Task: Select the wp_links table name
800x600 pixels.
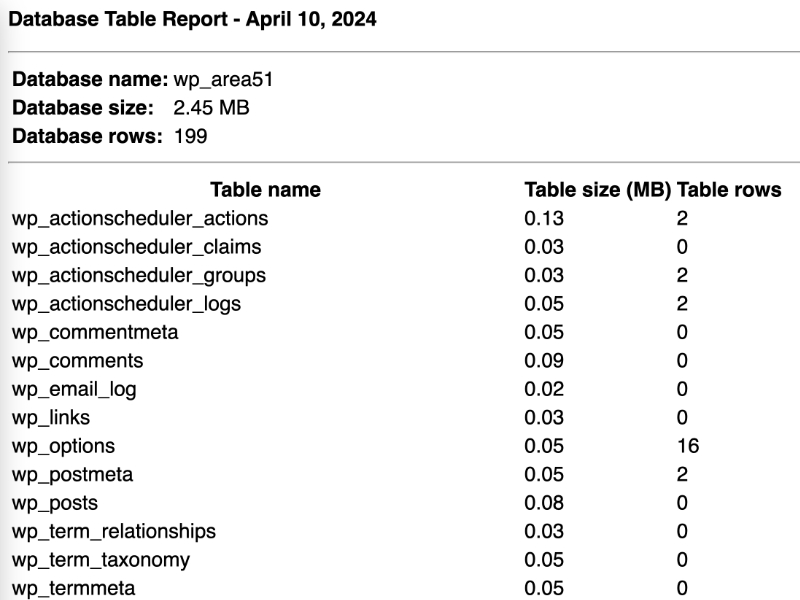Action: pos(51,417)
